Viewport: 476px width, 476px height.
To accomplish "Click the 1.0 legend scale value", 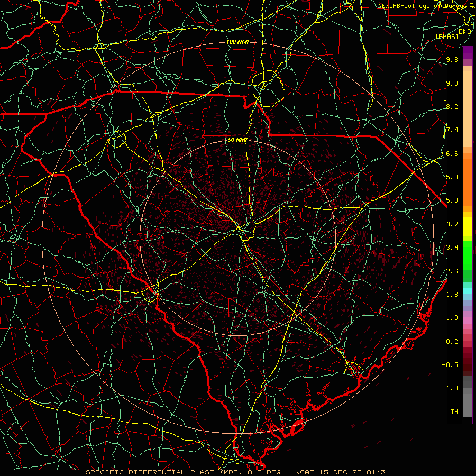I will click(452, 317).
